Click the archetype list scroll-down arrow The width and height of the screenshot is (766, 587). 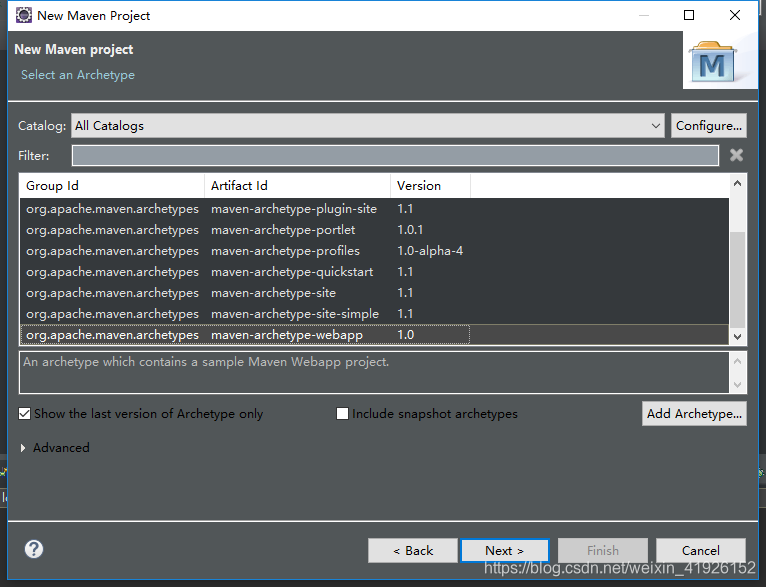(738, 336)
